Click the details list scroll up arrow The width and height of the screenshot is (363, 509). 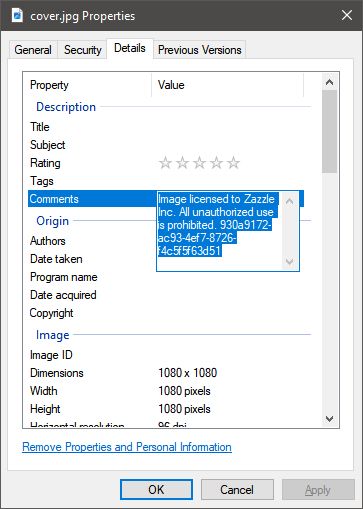[x=329, y=82]
